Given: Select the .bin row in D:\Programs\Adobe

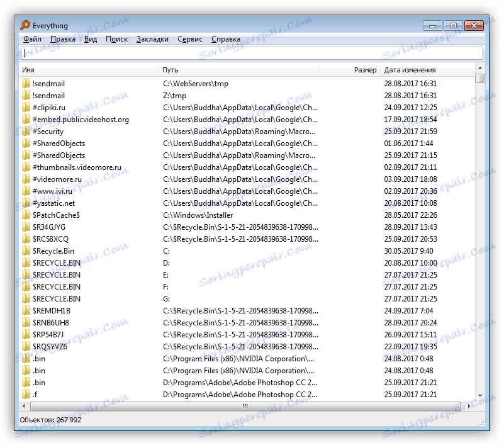Looking at the screenshot, I should click(x=247, y=383).
